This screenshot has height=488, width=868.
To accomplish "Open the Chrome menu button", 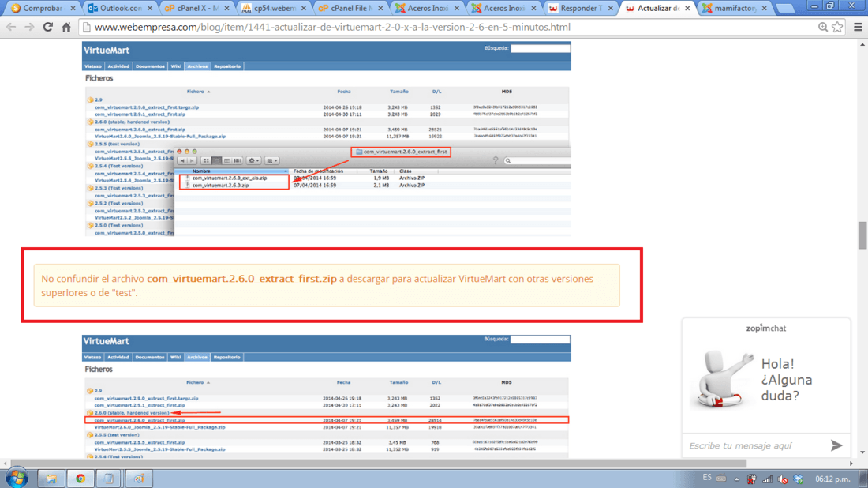I will click(x=858, y=27).
